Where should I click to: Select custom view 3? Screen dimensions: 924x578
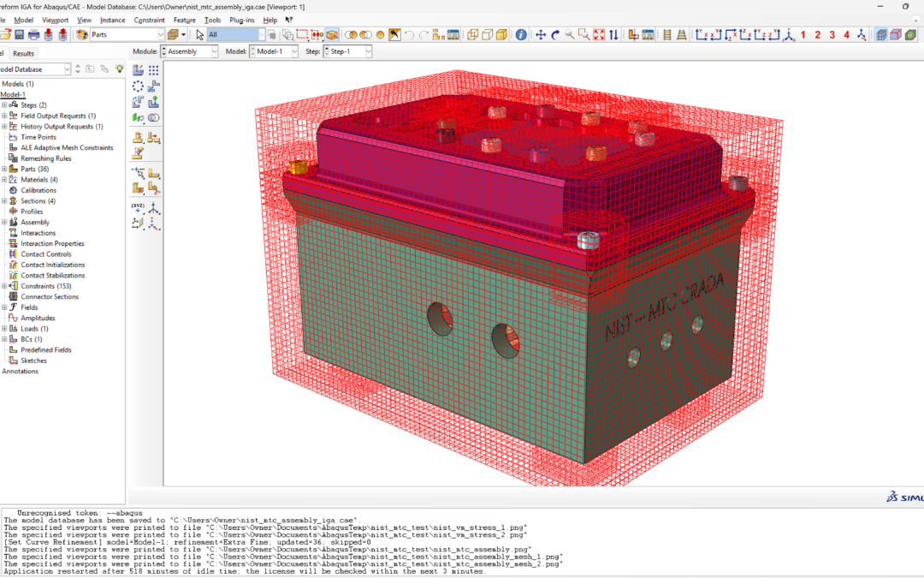pyautogui.click(x=832, y=35)
